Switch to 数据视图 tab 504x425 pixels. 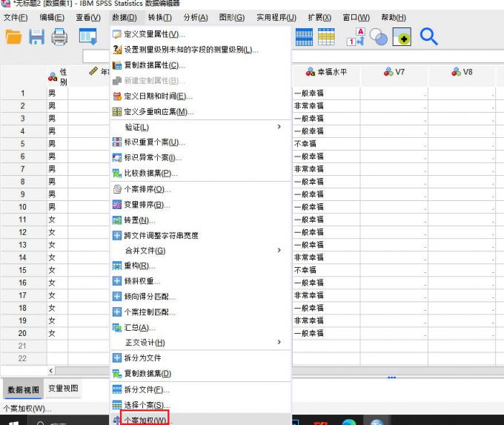point(23,389)
